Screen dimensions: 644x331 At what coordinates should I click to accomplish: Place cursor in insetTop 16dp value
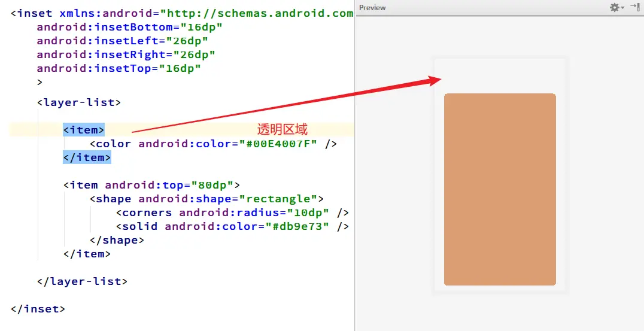(x=180, y=68)
